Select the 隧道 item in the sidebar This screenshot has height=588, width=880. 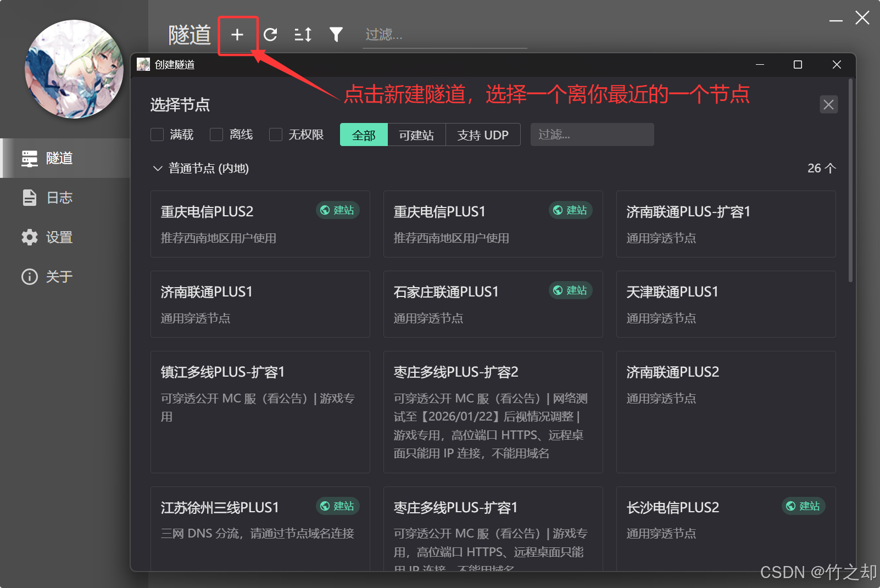[59, 158]
